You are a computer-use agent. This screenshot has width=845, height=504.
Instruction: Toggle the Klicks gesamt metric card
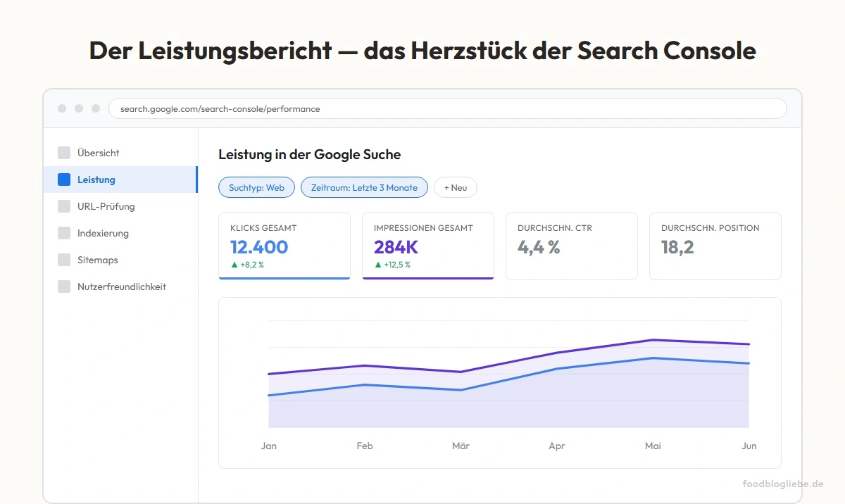tap(284, 246)
